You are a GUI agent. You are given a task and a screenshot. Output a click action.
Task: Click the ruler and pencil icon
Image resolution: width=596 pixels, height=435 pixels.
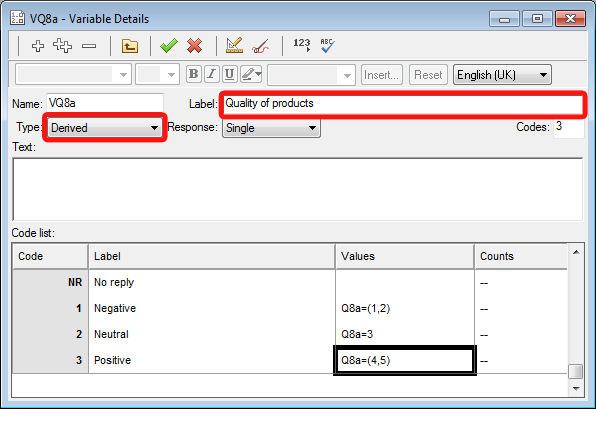[234, 45]
